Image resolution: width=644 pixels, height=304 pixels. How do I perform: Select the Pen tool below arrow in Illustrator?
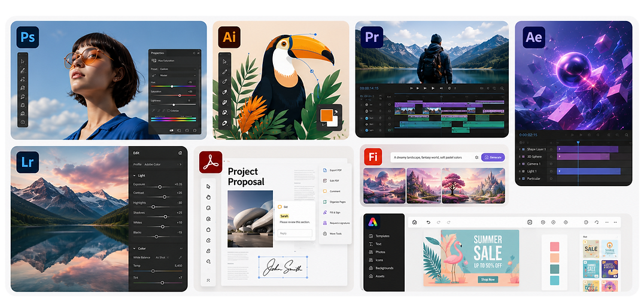224,72
